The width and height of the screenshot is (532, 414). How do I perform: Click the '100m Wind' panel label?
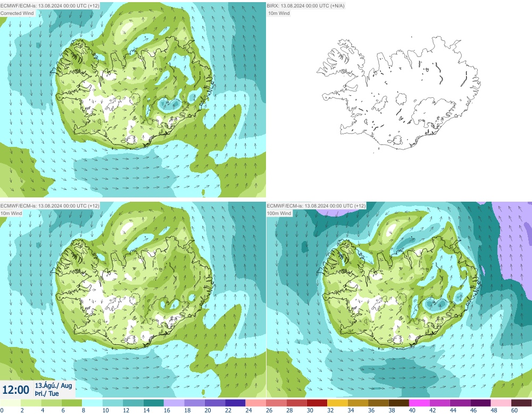coord(280,213)
